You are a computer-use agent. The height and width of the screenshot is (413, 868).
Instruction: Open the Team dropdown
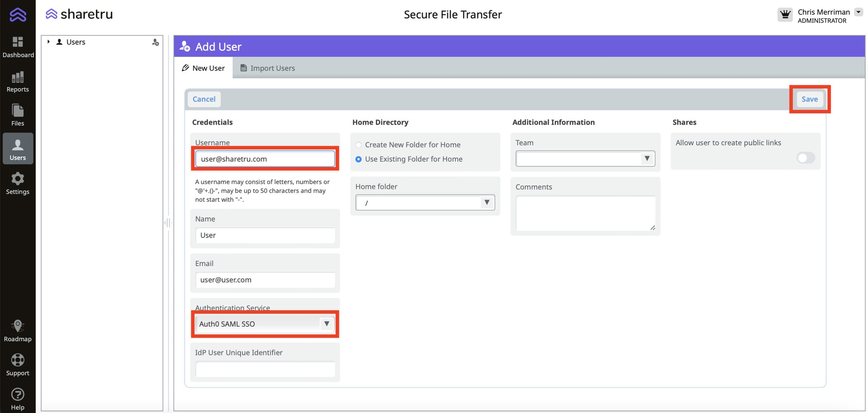(647, 159)
